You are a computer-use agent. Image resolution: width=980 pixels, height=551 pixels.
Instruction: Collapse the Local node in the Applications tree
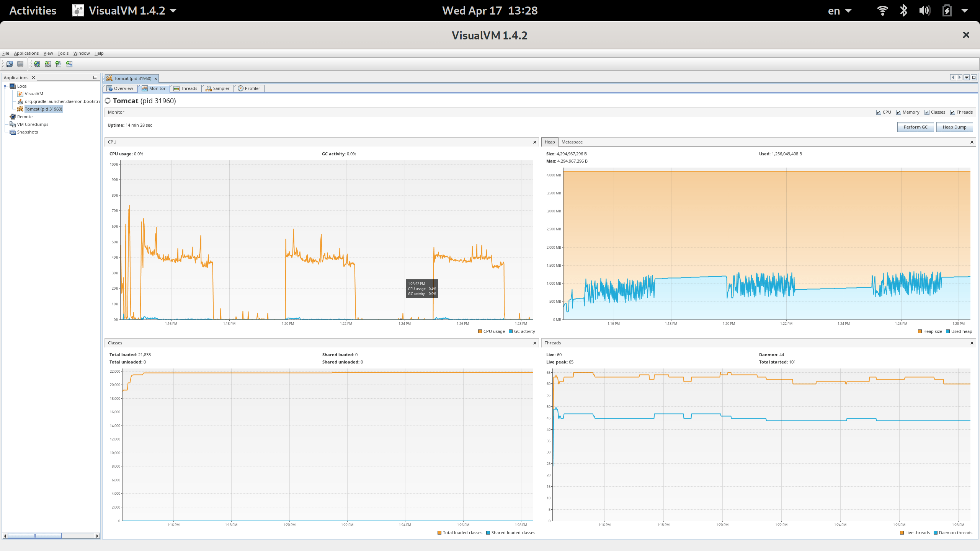pyautogui.click(x=5, y=86)
